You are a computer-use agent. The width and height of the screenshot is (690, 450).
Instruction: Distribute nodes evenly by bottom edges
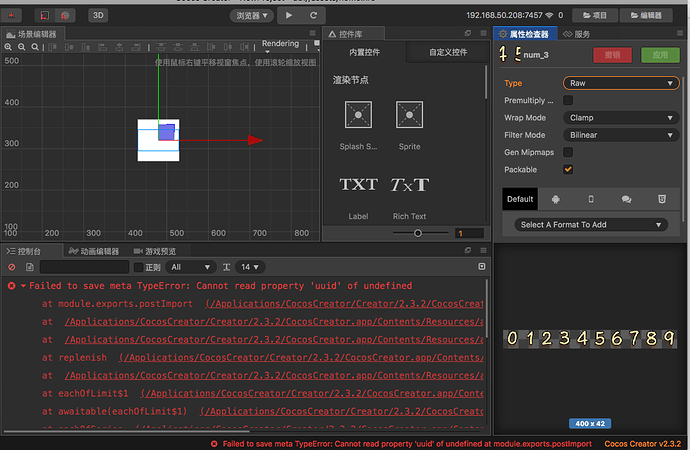point(195,47)
